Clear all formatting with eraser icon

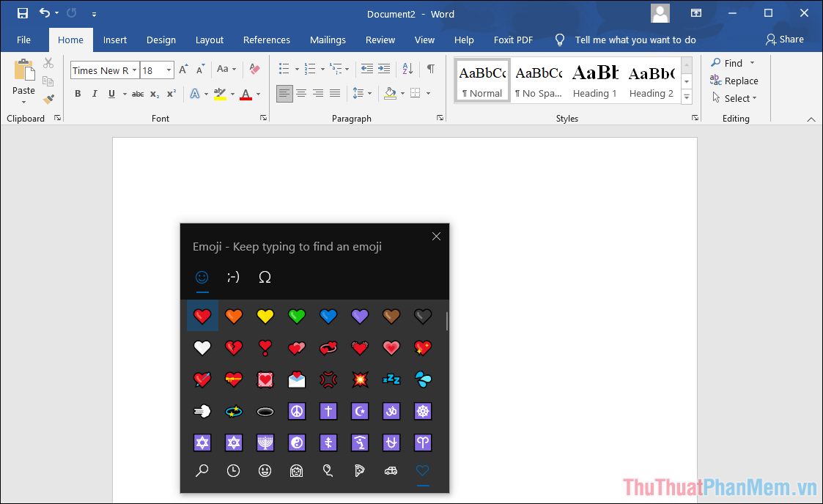(x=254, y=69)
